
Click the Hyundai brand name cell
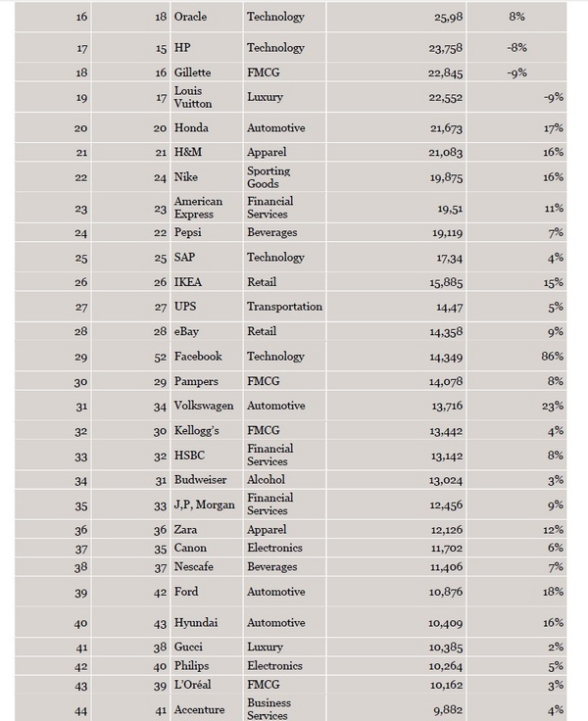pyautogui.click(x=196, y=623)
